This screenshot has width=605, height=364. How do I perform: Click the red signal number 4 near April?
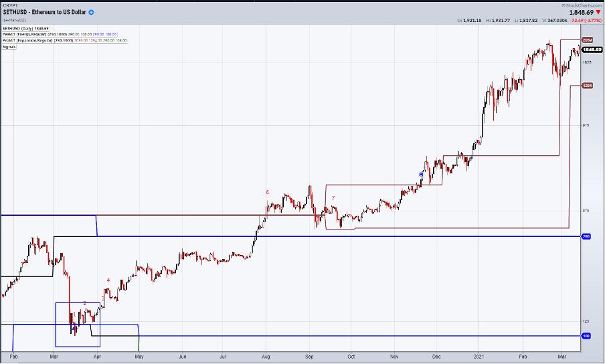[x=108, y=280]
